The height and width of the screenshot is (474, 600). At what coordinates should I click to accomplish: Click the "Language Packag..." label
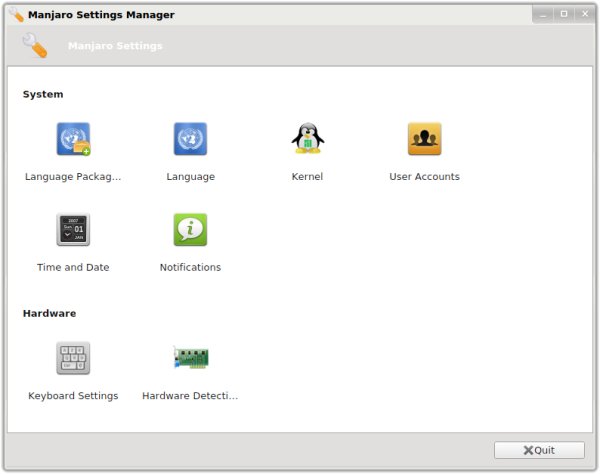(x=73, y=177)
